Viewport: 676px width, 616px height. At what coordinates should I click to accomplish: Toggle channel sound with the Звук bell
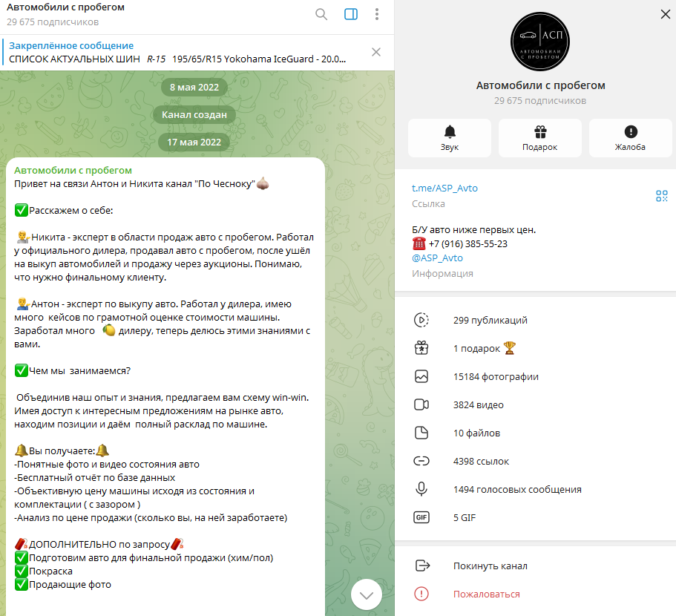tap(449, 138)
